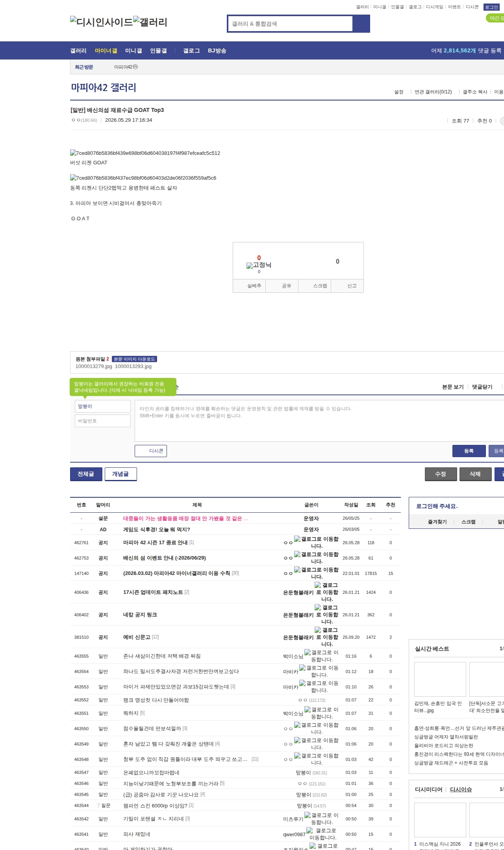Click the 갤러리 logo image beside 디시인사이드
The image size is (504, 850).
click(x=150, y=22)
